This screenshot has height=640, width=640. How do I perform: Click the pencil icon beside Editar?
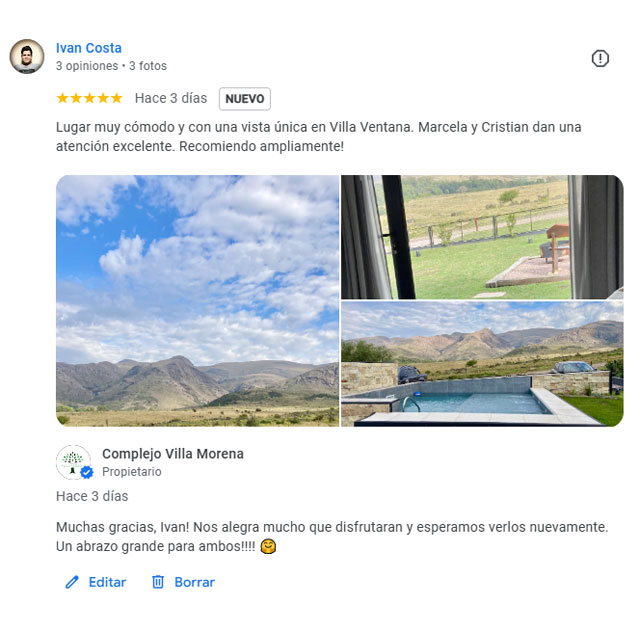pyautogui.click(x=72, y=582)
